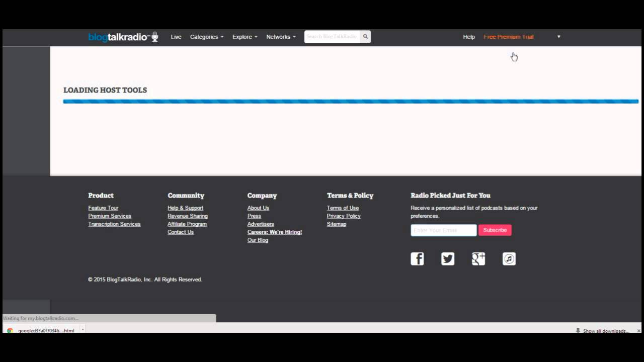Open the Premium Services link

[110, 216]
